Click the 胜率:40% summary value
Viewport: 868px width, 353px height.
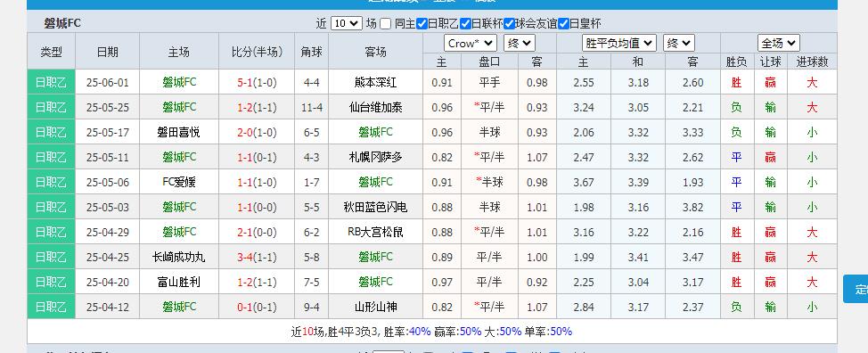[x=407, y=332]
